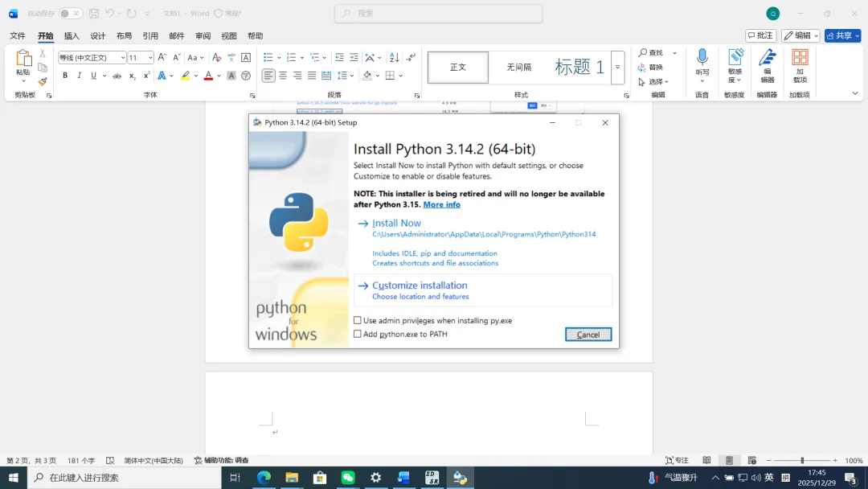Screen dimensions: 868x489
Task: Switch to the References ribbon tab
Action: tap(150, 35)
